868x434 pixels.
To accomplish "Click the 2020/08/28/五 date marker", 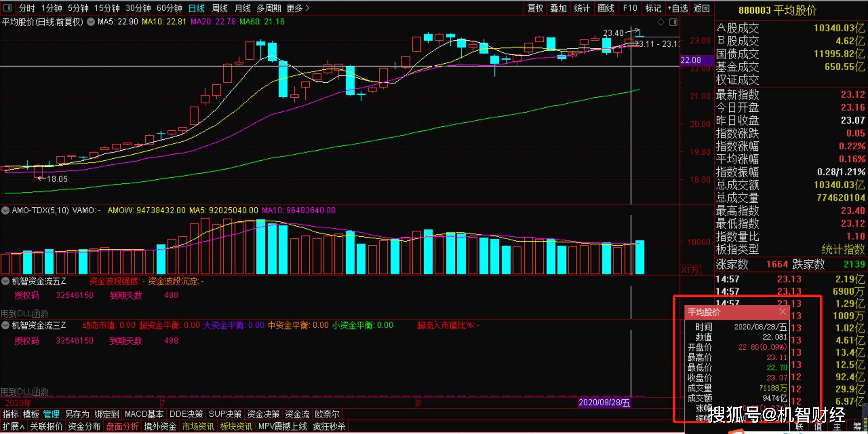I will pyautogui.click(x=604, y=402).
